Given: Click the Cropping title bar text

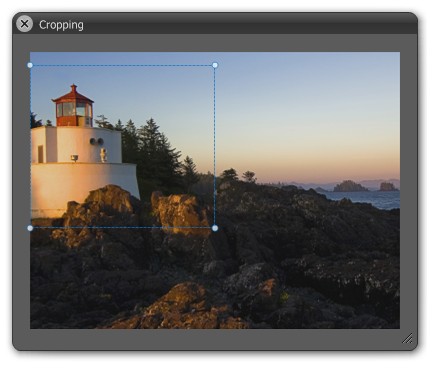Looking at the screenshot, I should [61, 25].
